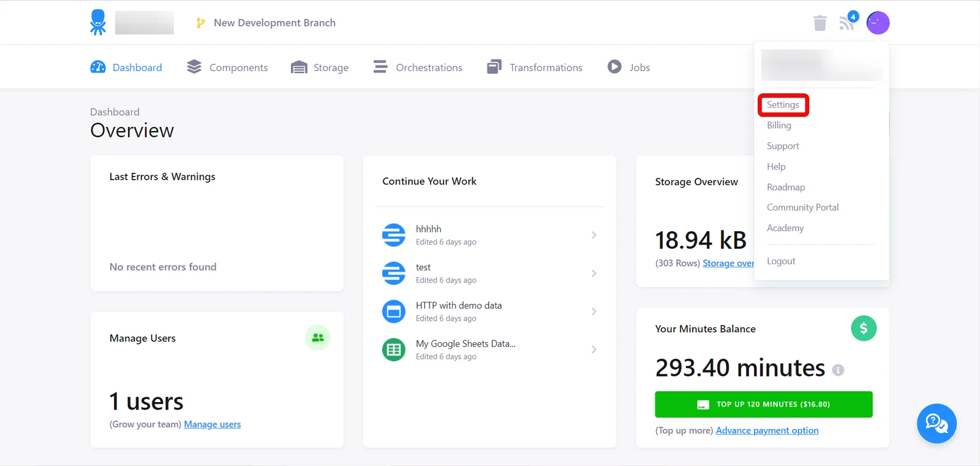Image resolution: width=980 pixels, height=466 pixels.
Task: Open the notifications feed icon with badge
Action: tap(848, 21)
